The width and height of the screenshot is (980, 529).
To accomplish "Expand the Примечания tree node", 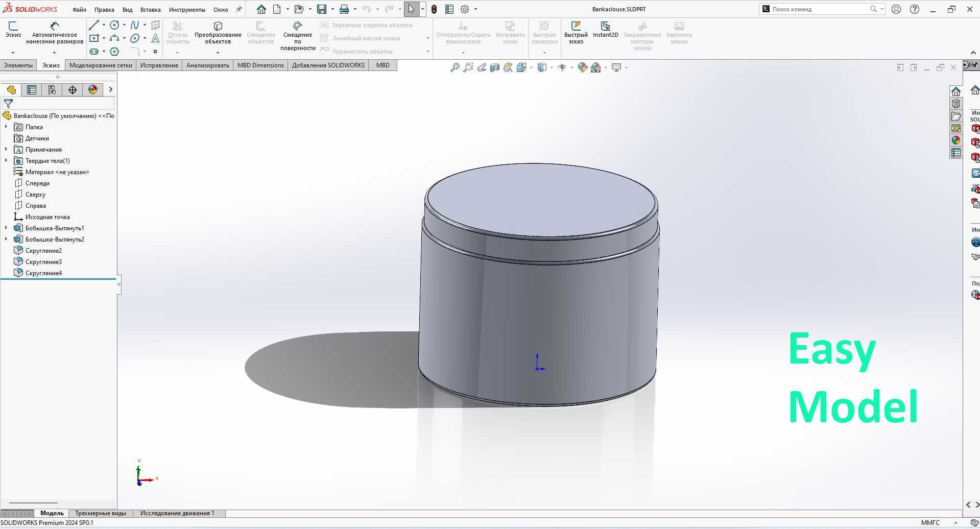I will click(x=6, y=149).
